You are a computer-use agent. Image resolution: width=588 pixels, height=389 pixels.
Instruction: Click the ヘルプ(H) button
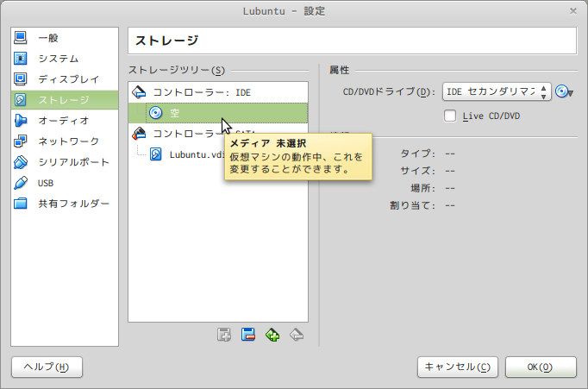click(x=47, y=367)
